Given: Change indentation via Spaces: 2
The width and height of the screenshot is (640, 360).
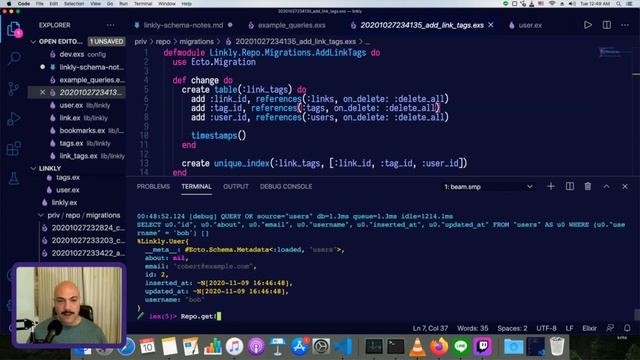Looking at the screenshot, I should (512, 328).
